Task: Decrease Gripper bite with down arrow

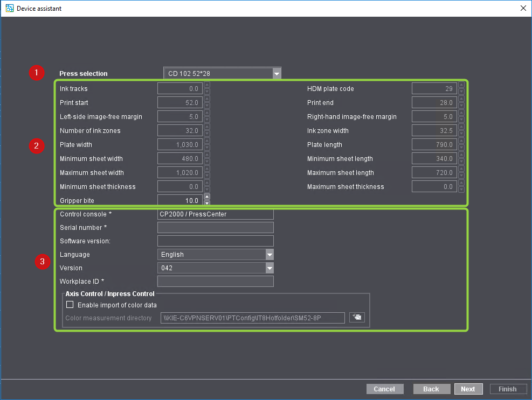Action: click(207, 203)
